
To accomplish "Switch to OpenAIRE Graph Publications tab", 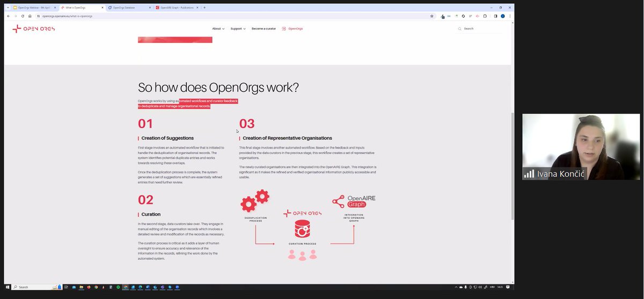I will coord(176,8).
